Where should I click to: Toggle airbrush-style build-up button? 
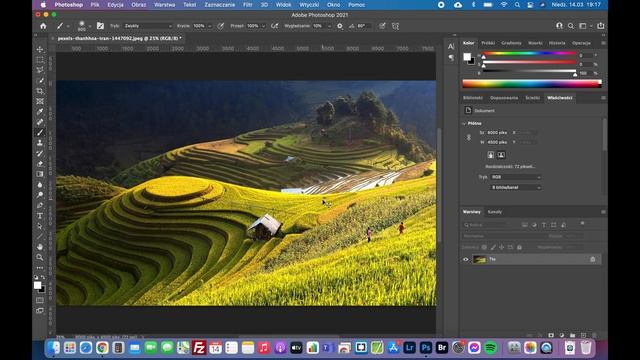coord(275,26)
